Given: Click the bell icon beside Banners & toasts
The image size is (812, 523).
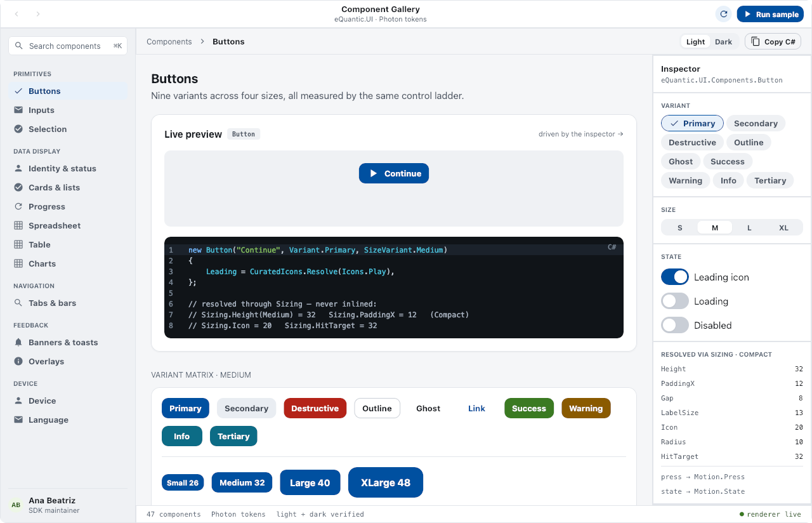Looking at the screenshot, I should pyautogui.click(x=18, y=342).
